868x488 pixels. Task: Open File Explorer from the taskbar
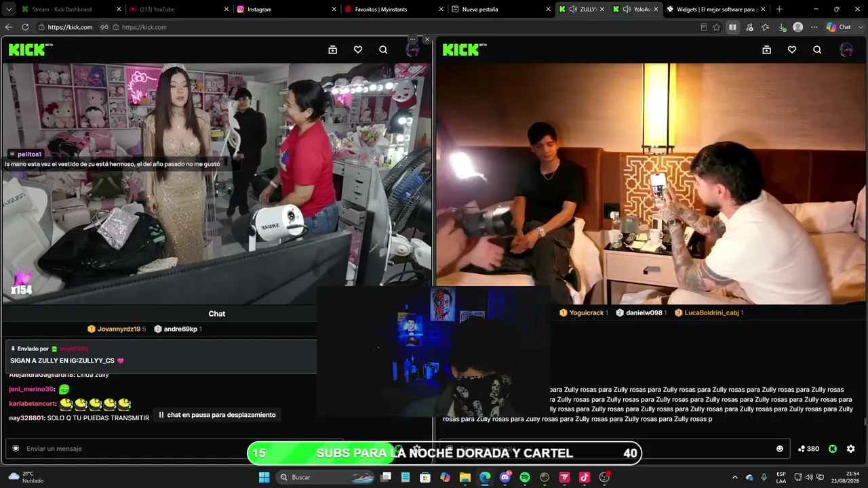pyautogui.click(x=465, y=477)
